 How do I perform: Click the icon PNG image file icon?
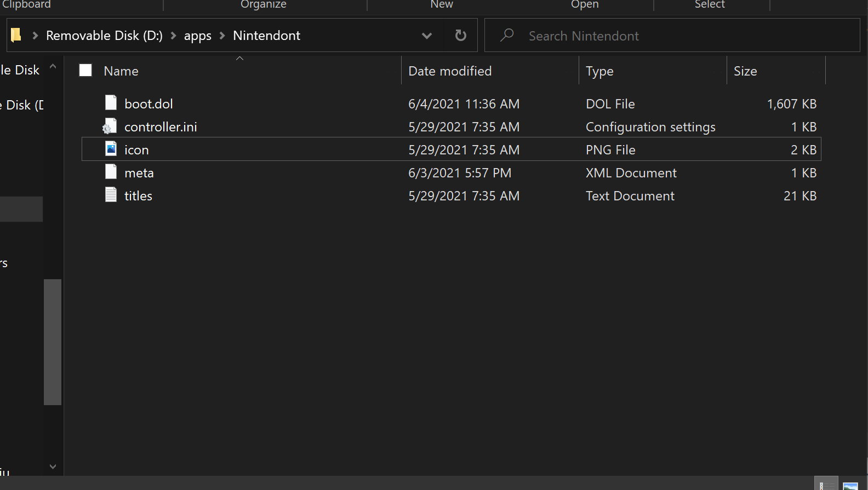pos(111,149)
